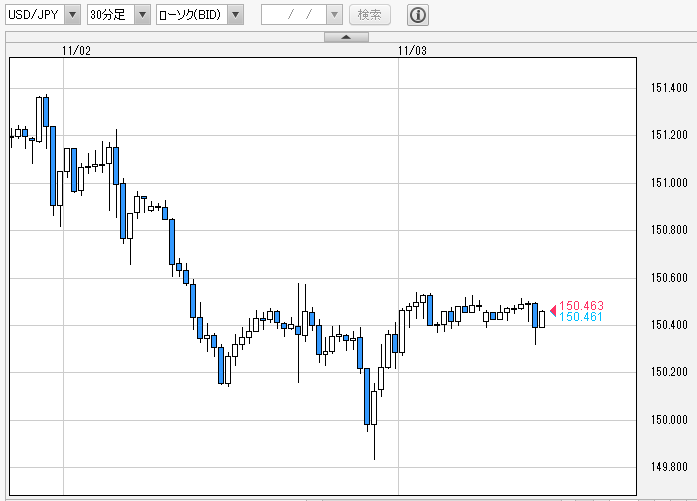This screenshot has width=697, height=501.
Task: Click the 150.000 price axis label
Action: coord(669,419)
